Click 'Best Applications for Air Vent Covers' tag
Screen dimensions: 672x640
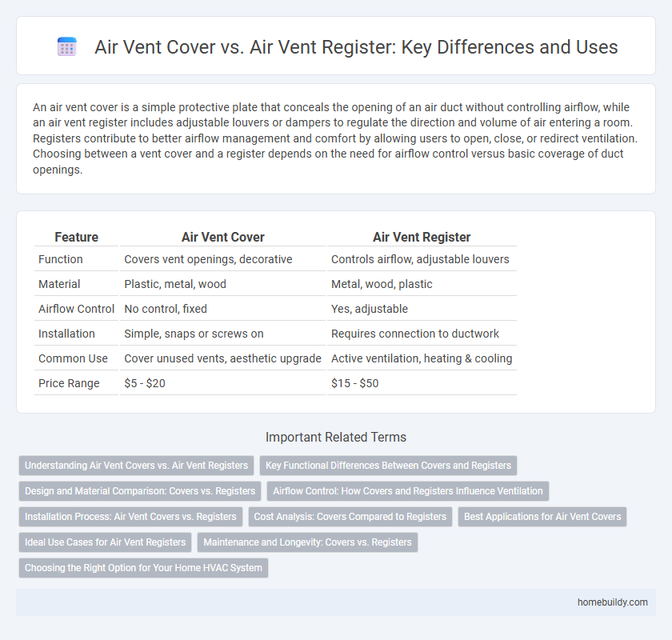(x=542, y=517)
